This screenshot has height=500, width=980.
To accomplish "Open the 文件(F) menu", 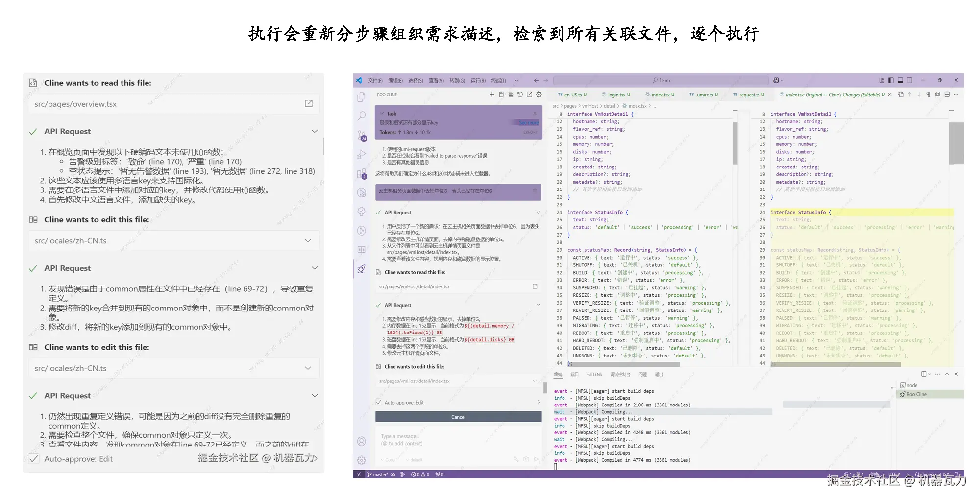I will pyautogui.click(x=375, y=81).
